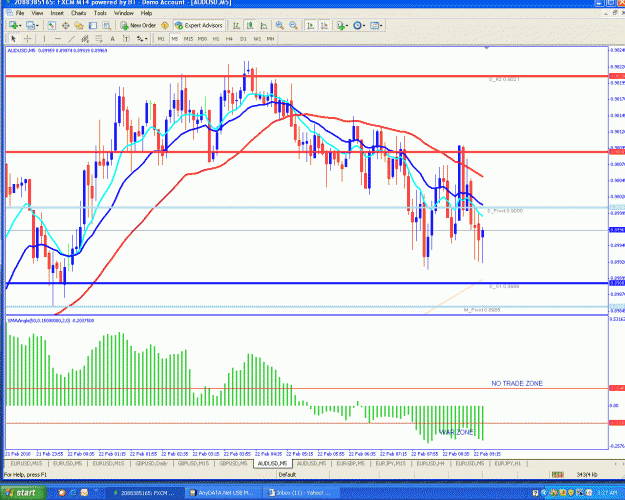Screen dimensions: 625x500
Task: Open the Data Window icon
Action: coord(65,26)
